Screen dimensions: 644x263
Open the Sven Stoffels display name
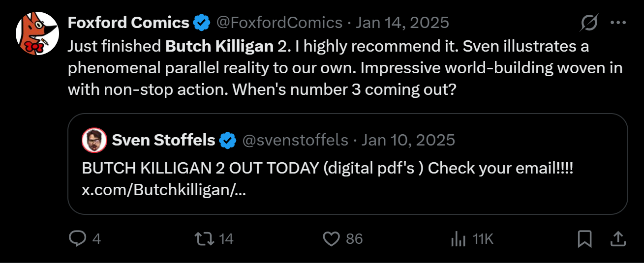click(163, 140)
